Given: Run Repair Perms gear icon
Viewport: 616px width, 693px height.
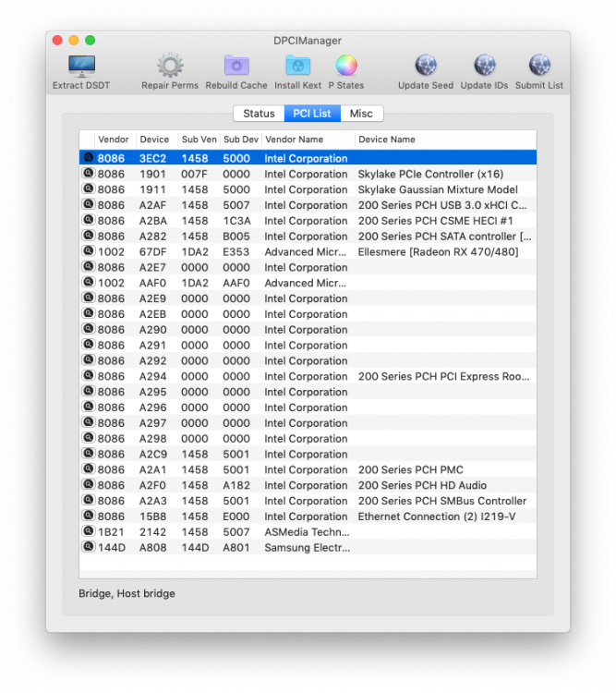Looking at the screenshot, I should pos(170,66).
